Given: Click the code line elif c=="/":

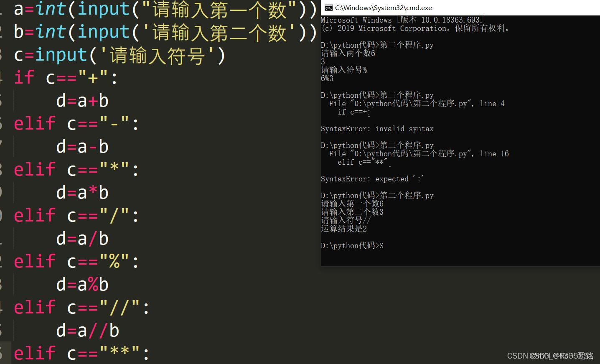Looking at the screenshot, I should [x=76, y=216].
